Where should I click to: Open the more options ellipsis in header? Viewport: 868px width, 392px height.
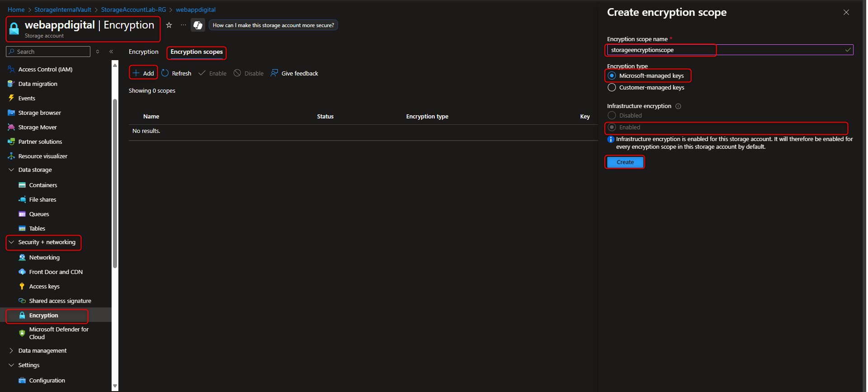(183, 25)
